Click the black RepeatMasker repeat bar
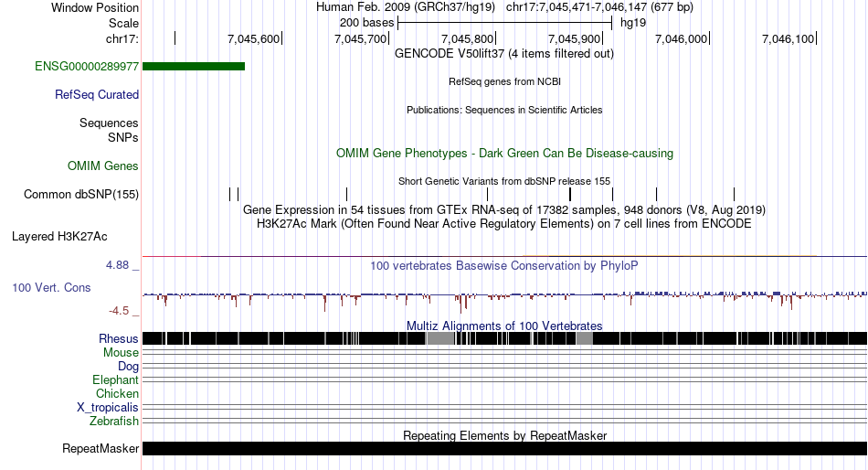This screenshot has height=470, width=868. [504, 448]
